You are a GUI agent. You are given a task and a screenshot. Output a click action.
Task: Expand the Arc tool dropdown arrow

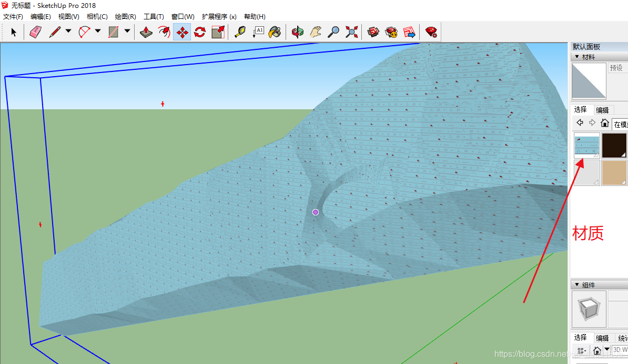point(98,31)
